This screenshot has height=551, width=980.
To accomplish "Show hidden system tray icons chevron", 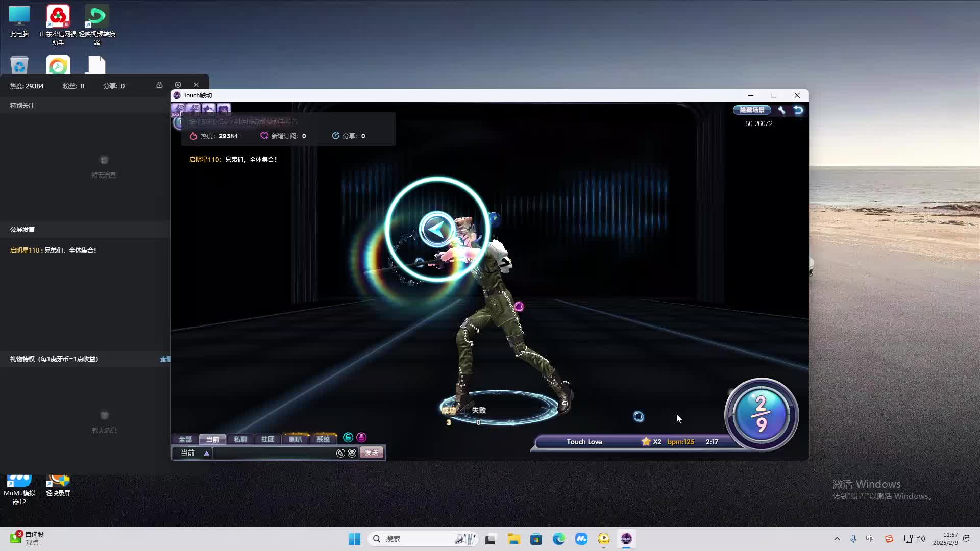I will click(837, 539).
